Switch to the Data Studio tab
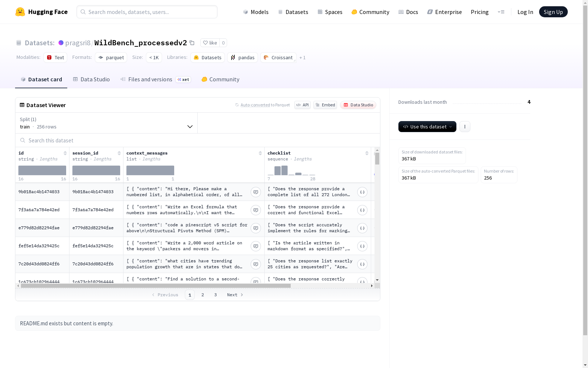The height and width of the screenshot is (368, 588). coord(91,79)
